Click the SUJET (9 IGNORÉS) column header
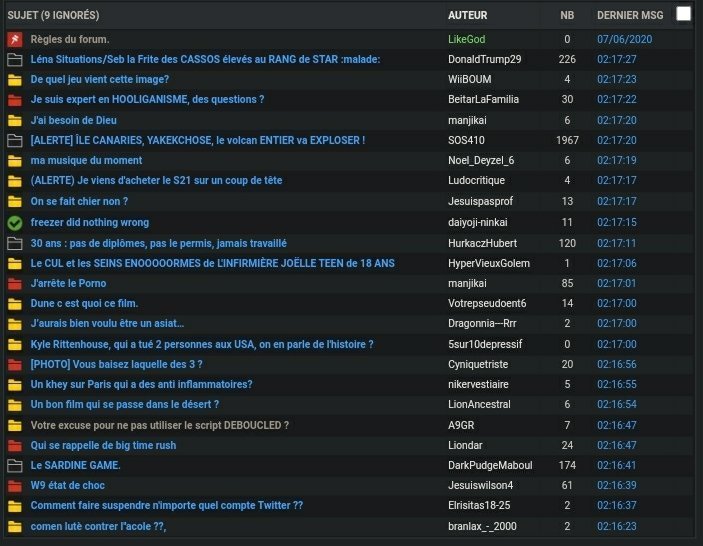The width and height of the screenshot is (703, 546). (x=53, y=15)
